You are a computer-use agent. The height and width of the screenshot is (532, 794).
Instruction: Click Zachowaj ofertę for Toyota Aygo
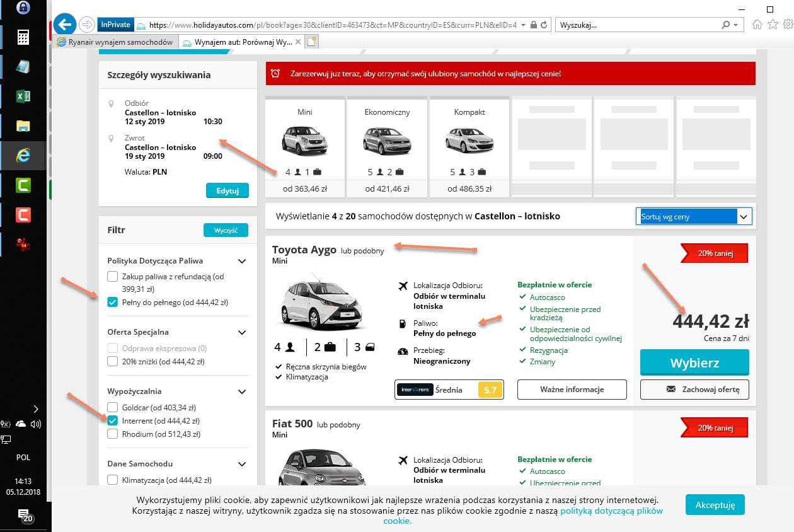tap(694, 390)
